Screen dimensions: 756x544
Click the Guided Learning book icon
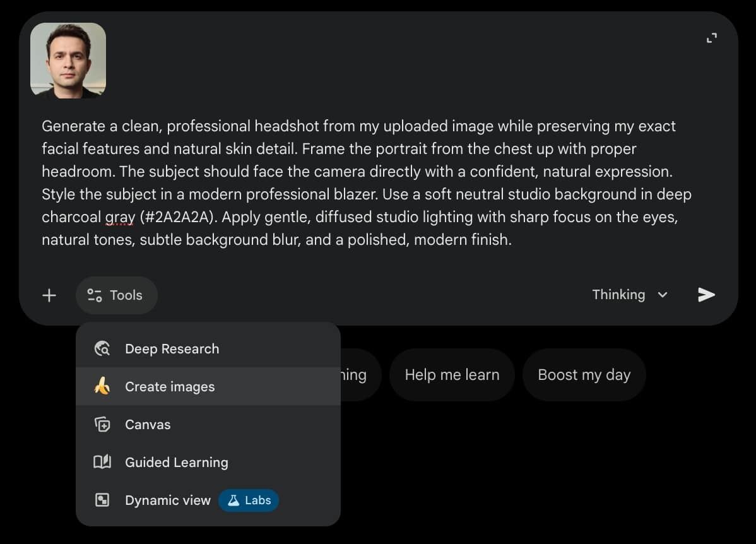(102, 462)
